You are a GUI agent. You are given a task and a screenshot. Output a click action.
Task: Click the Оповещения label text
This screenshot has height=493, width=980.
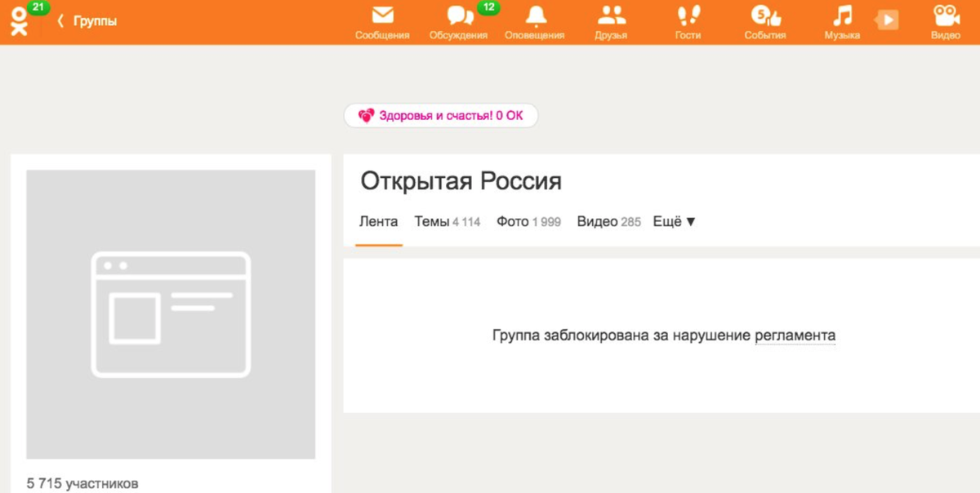[x=535, y=35]
